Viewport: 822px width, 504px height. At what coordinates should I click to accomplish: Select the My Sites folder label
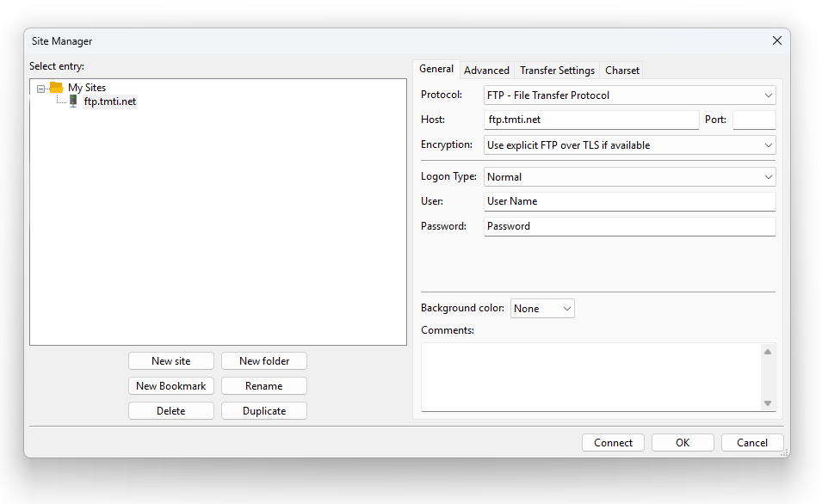pos(87,88)
